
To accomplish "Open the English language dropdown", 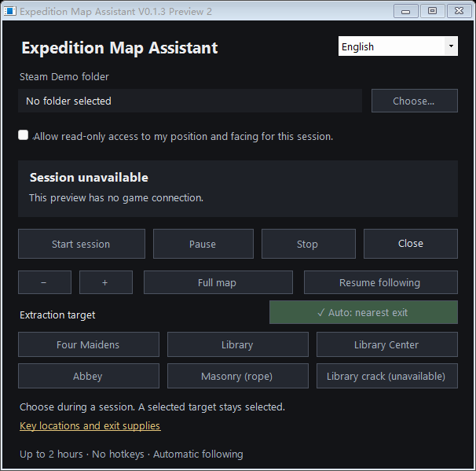I will 398,46.
